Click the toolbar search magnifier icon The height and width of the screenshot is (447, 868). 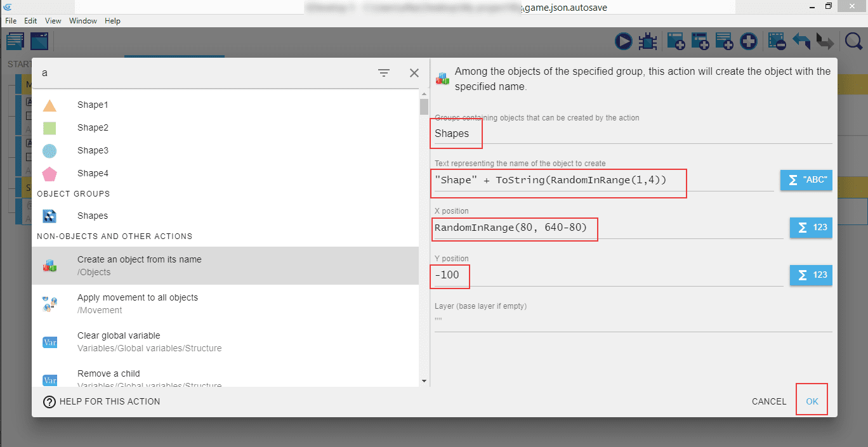(854, 42)
